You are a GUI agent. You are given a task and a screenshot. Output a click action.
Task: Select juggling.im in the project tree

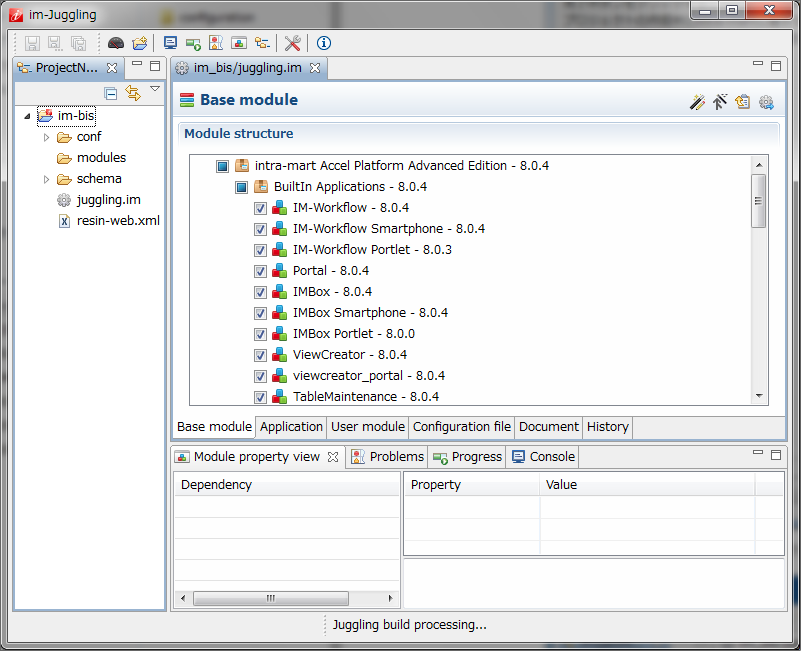tap(108, 200)
